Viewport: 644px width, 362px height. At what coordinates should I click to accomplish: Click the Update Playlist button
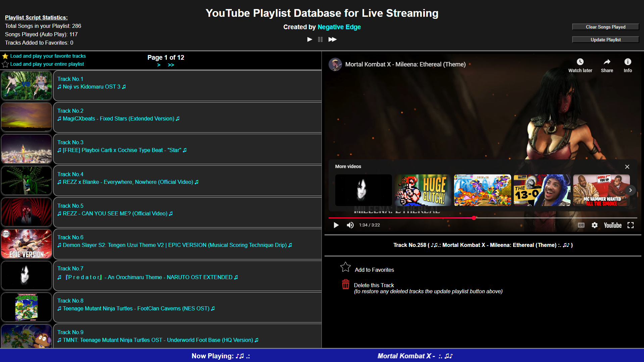coord(605,40)
